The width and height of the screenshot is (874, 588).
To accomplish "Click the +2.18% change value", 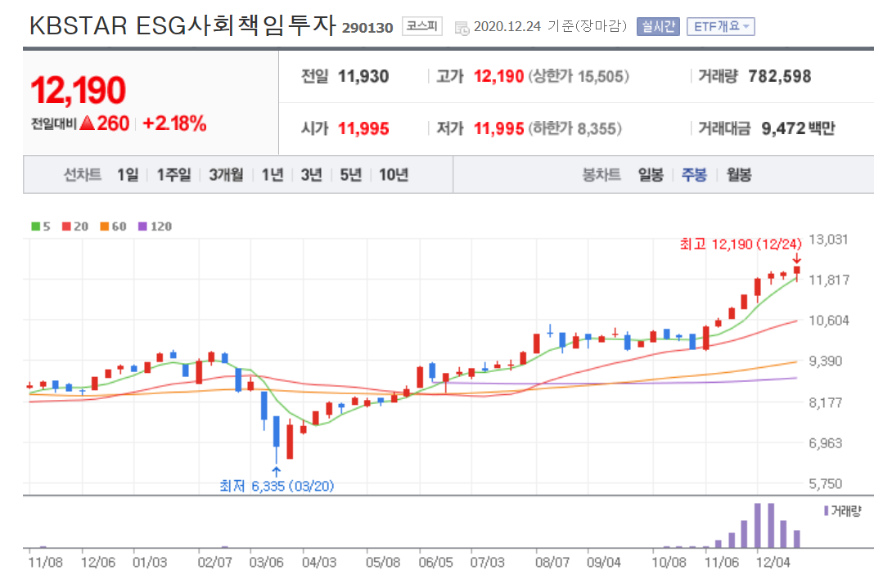I will [x=174, y=123].
